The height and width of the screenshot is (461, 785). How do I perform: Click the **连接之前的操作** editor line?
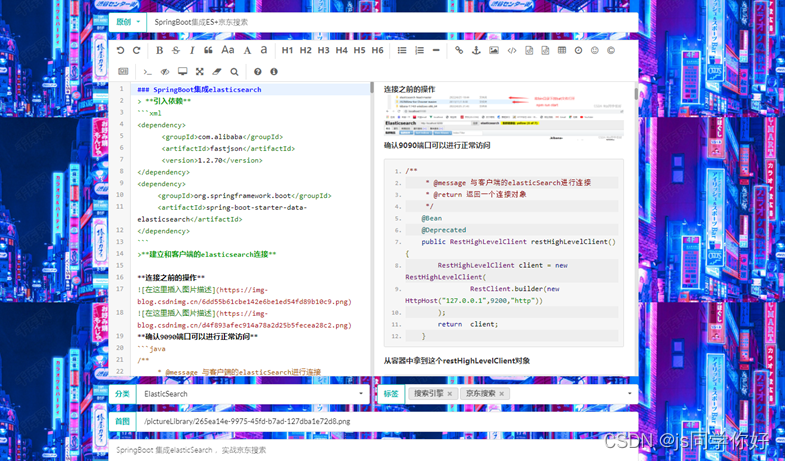coord(171,278)
